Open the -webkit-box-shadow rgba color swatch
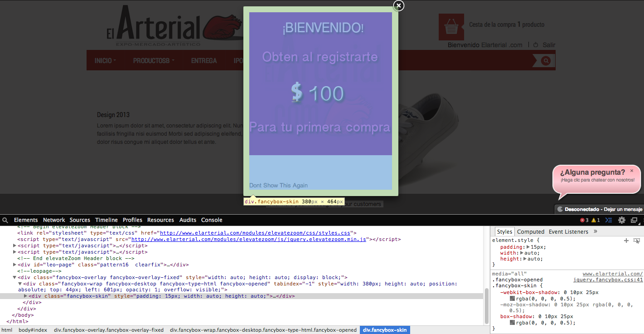 (513, 299)
